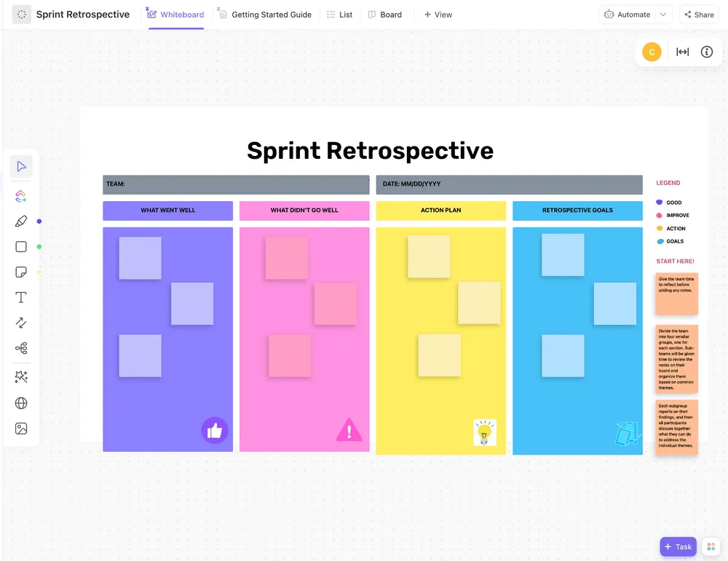Select the orange note 'Each subgroup reports'
The height and width of the screenshot is (561, 728).
pyautogui.click(x=677, y=427)
